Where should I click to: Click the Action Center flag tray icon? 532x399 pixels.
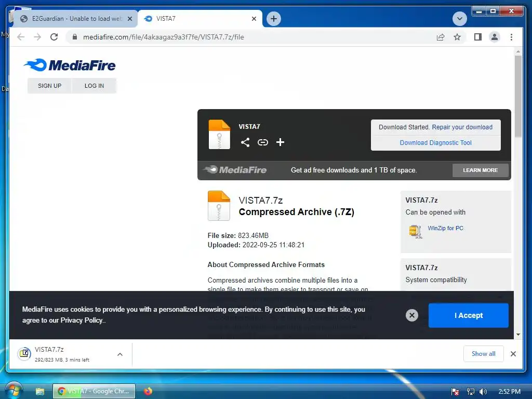[455, 392]
